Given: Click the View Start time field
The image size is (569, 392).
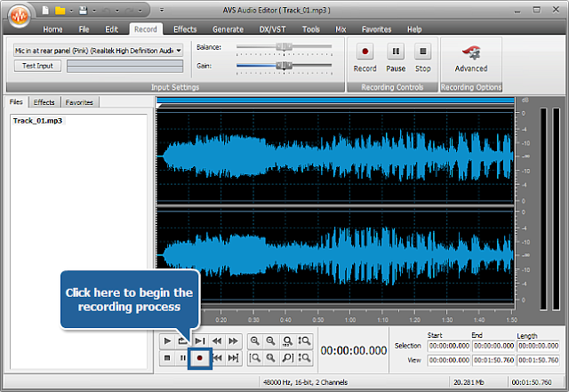Looking at the screenshot, I should 449,360.
